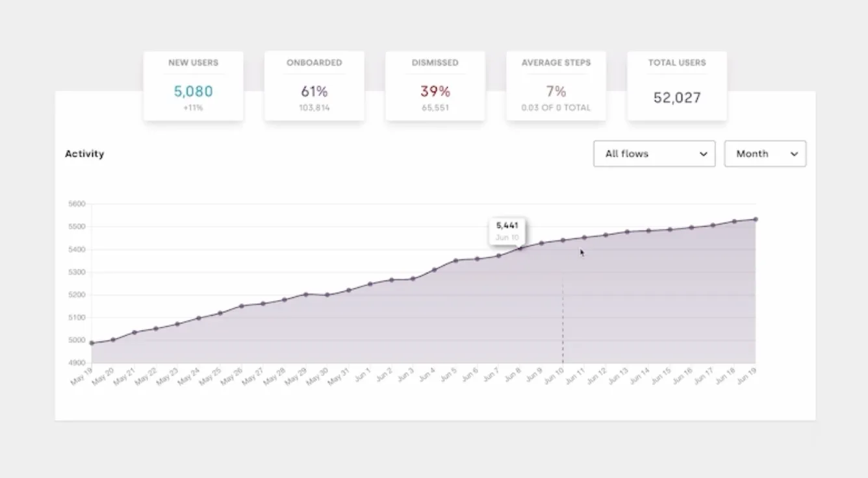
Task: Expand the All flows filter chevron
Action: point(702,154)
